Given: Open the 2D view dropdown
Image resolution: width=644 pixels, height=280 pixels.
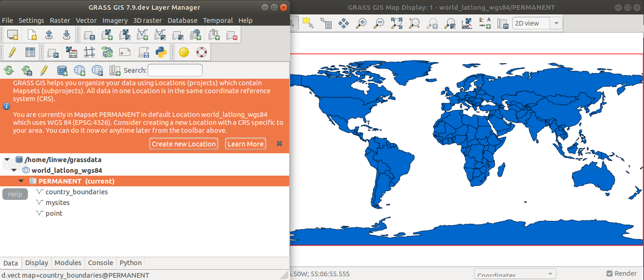Looking at the screenshot, I should [537, 23].
